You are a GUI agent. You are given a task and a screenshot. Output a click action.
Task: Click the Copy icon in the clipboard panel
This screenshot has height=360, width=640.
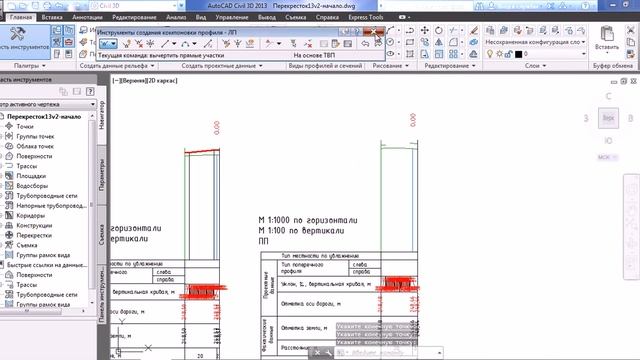631,42
